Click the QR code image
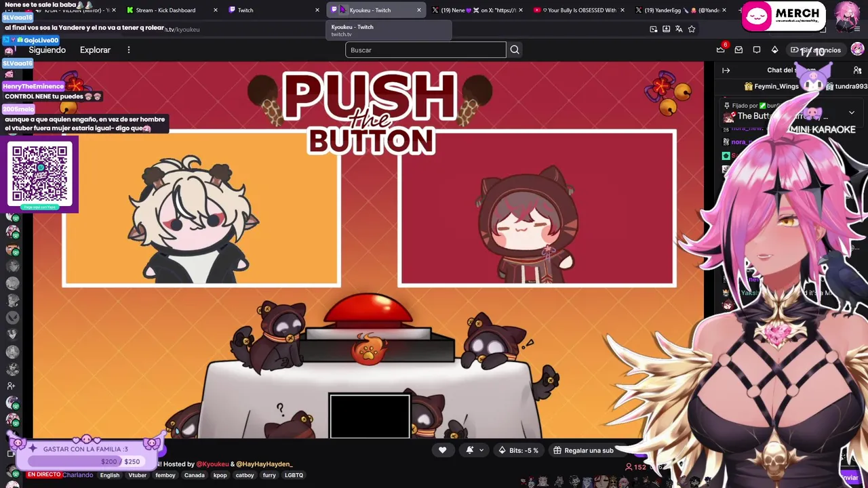This screenshot has width=868, height=488. [x=39, y=174]
